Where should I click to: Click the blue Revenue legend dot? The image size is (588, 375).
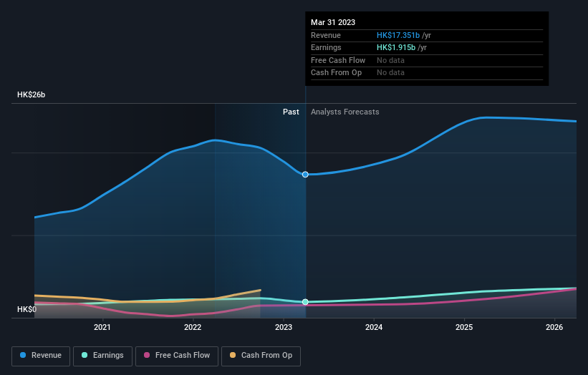tap(23, 355)
